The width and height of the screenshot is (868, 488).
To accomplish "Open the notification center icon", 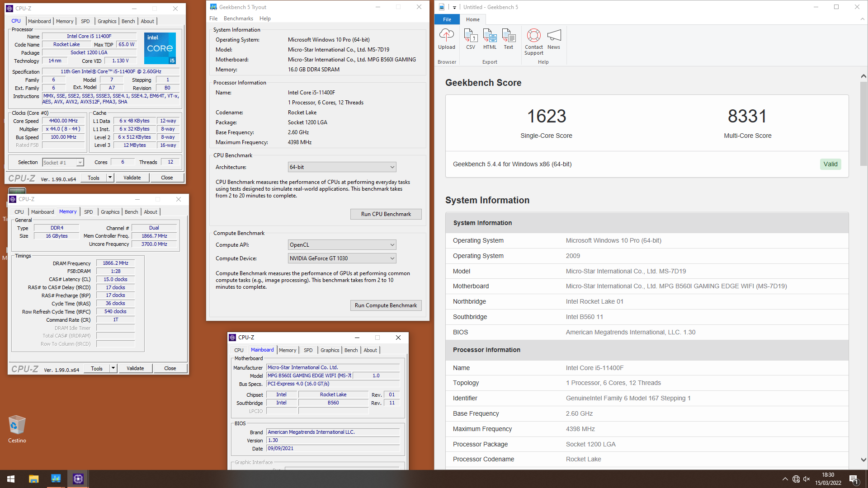I will click(x=854, y=479).
